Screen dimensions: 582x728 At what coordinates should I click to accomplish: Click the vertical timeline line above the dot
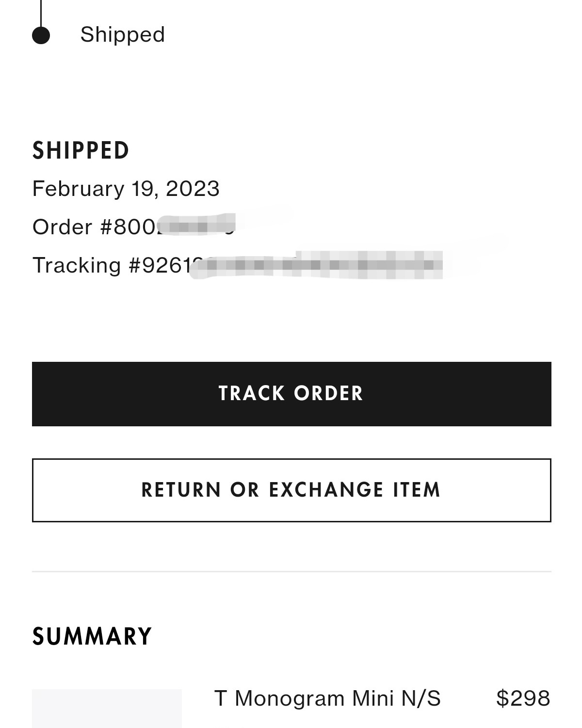coord(41,12)
